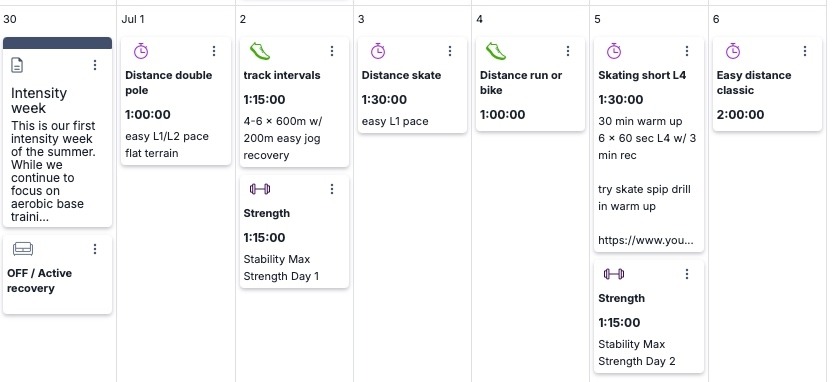Select the Jul 1 date label

tap(133, 20)
